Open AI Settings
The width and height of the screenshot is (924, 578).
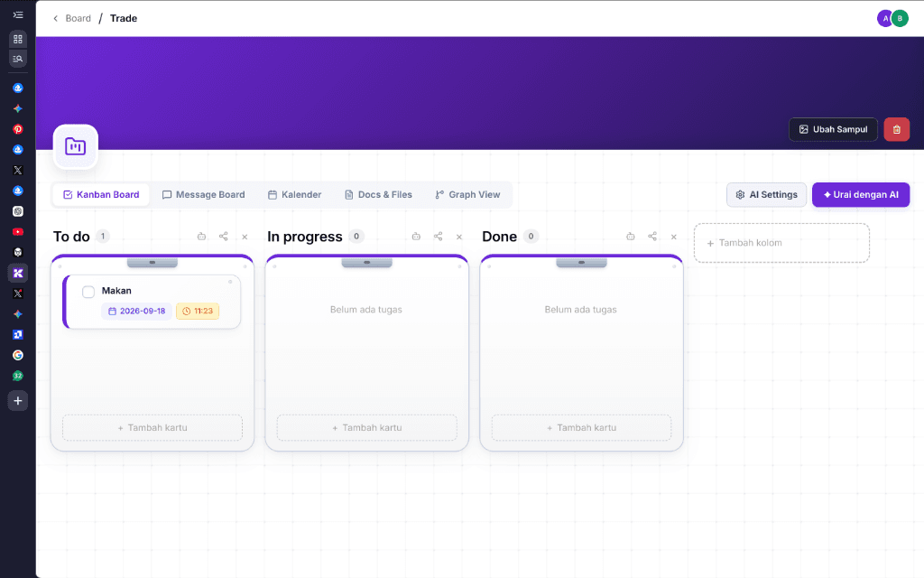click(766, 195)
